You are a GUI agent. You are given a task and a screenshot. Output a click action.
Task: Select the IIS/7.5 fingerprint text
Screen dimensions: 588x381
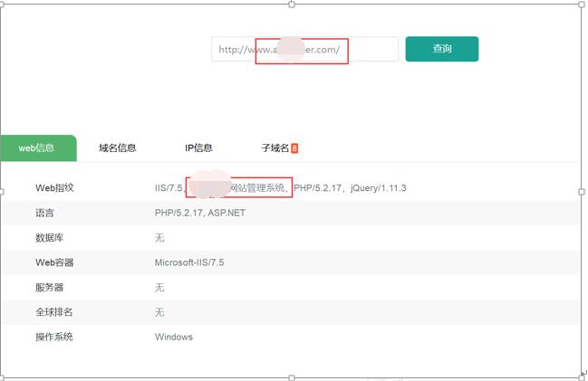click(x=169, y=187)
